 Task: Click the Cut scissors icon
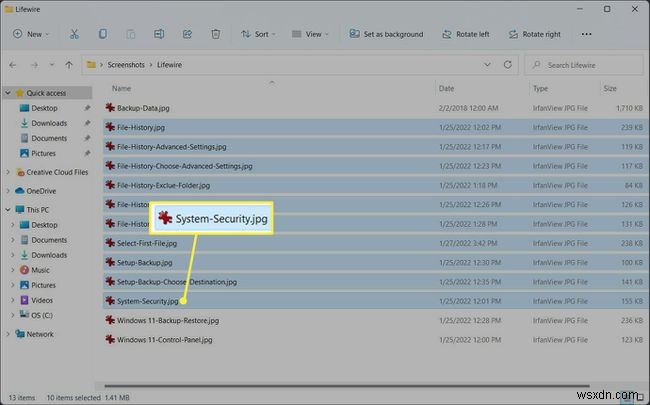(x=74, y=34)
